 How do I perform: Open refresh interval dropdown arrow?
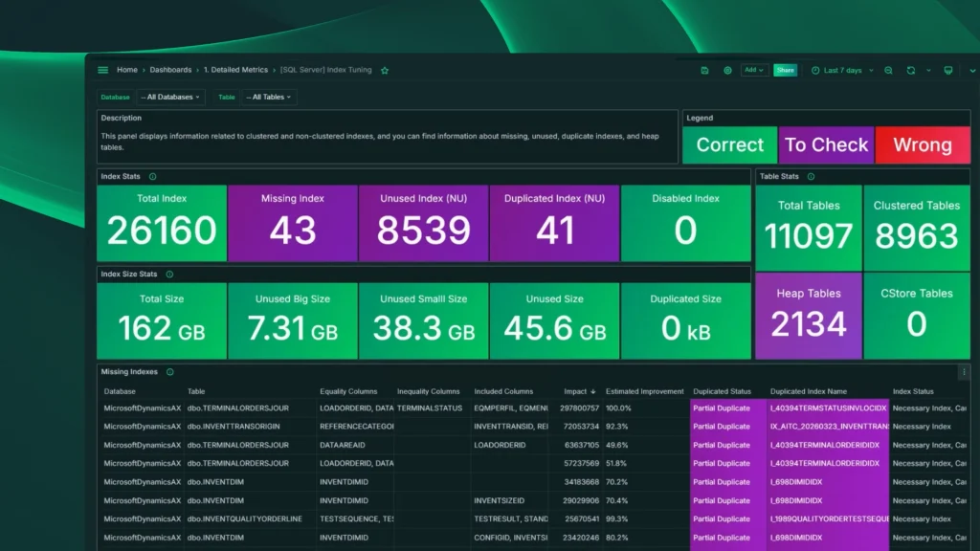[928, 71]
